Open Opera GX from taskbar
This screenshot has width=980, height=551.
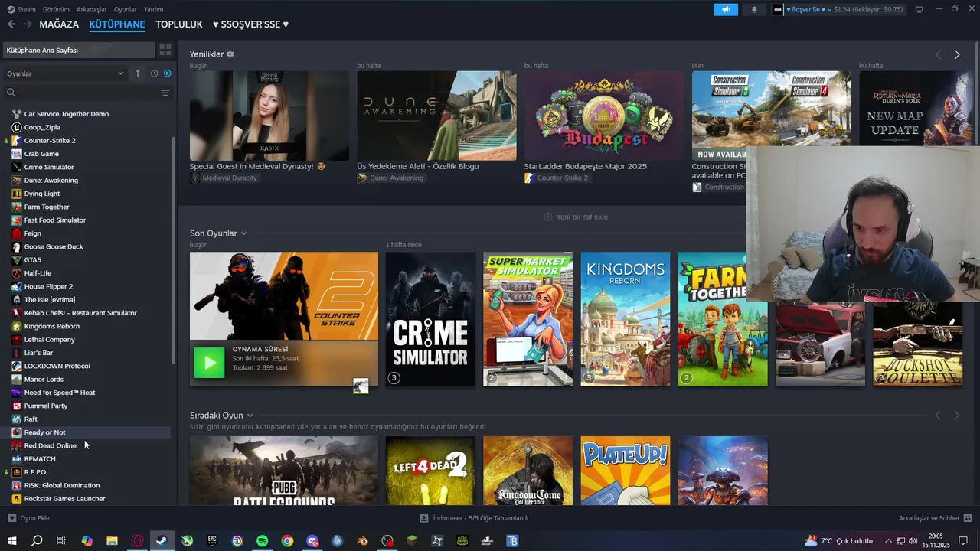[x=137, y=541]
